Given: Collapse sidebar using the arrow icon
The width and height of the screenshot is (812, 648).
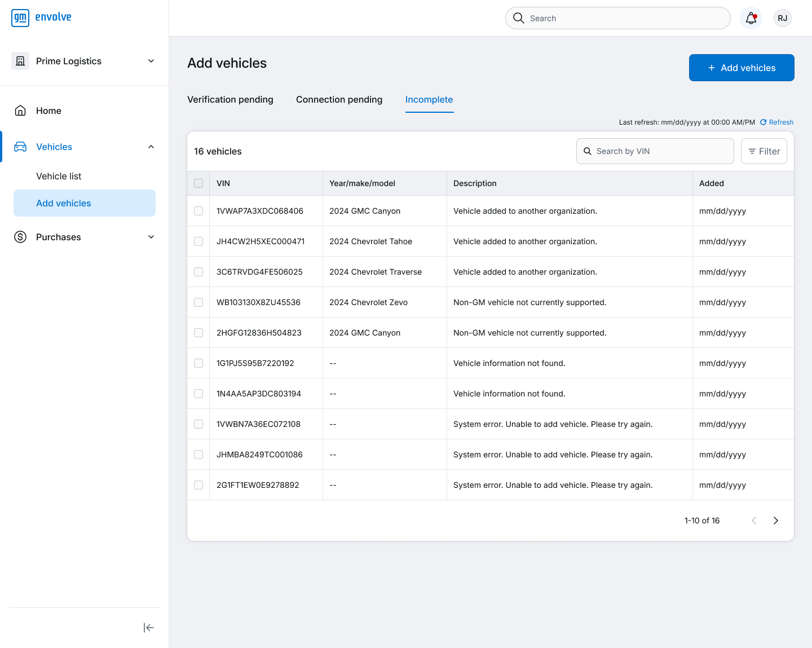Looking at the screenshot, I should point(148,628).
